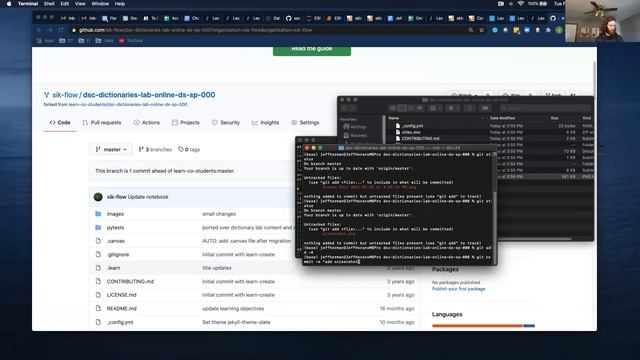This screenshot has height=360, width=640.
Task: Open the Shell menu in menu bar
Action: 49,4
